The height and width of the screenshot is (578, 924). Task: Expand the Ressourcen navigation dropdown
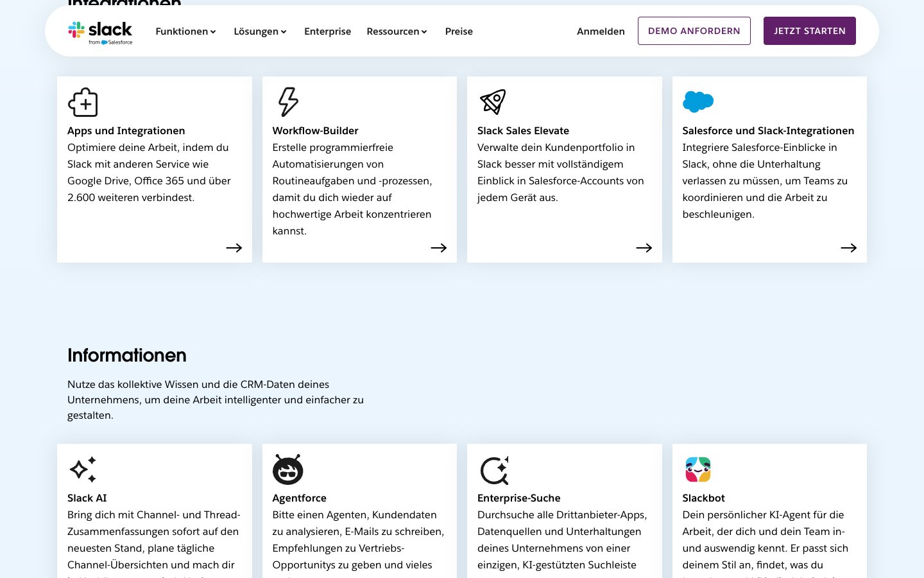coord(397,31)
